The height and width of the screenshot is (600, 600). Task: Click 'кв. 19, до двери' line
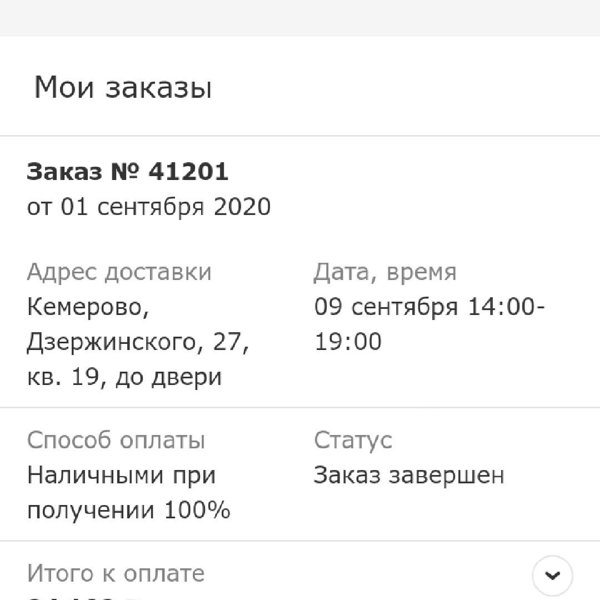pos(124,377)
